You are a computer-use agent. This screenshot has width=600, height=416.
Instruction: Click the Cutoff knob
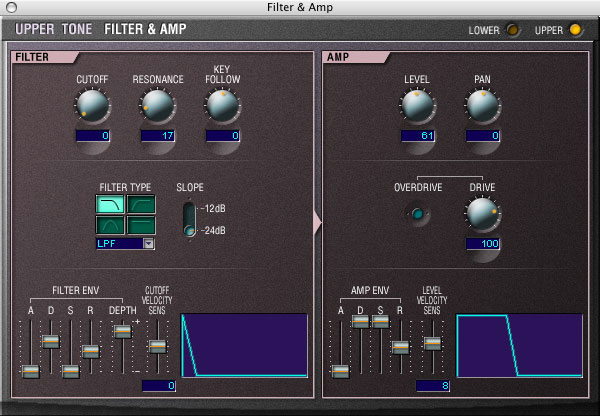(92, 105)
